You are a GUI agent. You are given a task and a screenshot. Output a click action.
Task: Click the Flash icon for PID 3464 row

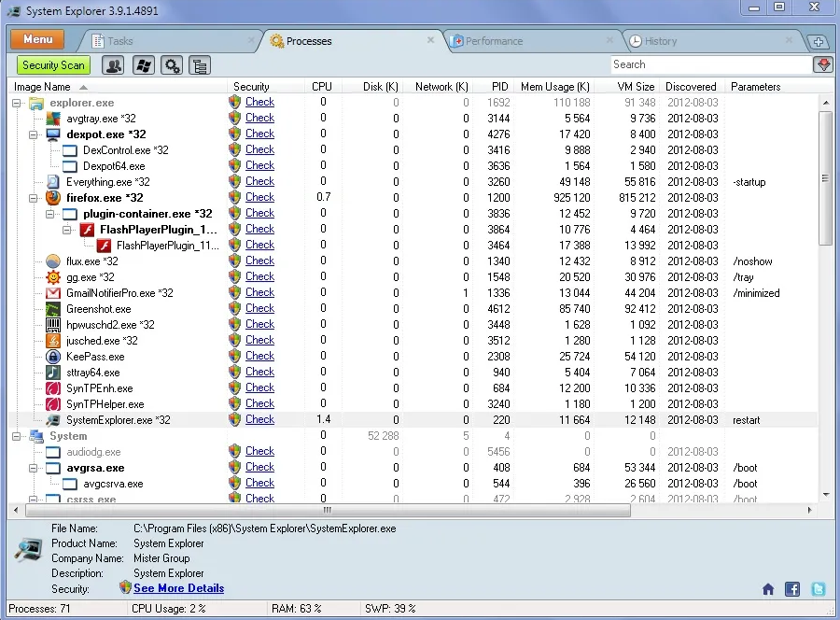[104, 246]
